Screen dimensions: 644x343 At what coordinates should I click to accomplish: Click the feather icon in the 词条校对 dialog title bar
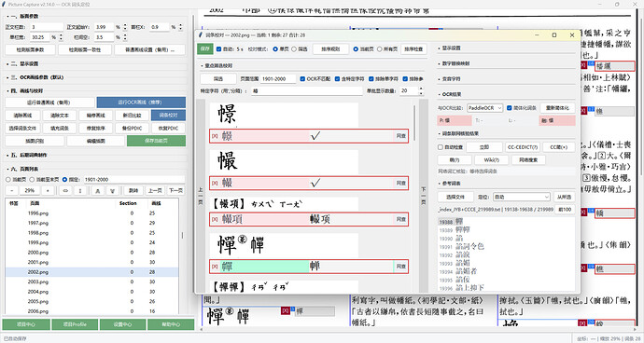pos(201,34)
